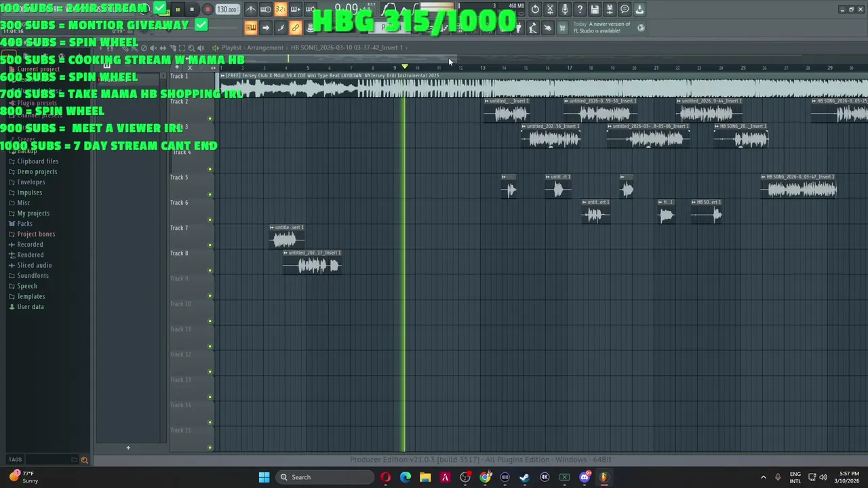Mute Track 10 using its green dot
The width and height of the screenshot is (868, 488).
click(x=210, y=321)
